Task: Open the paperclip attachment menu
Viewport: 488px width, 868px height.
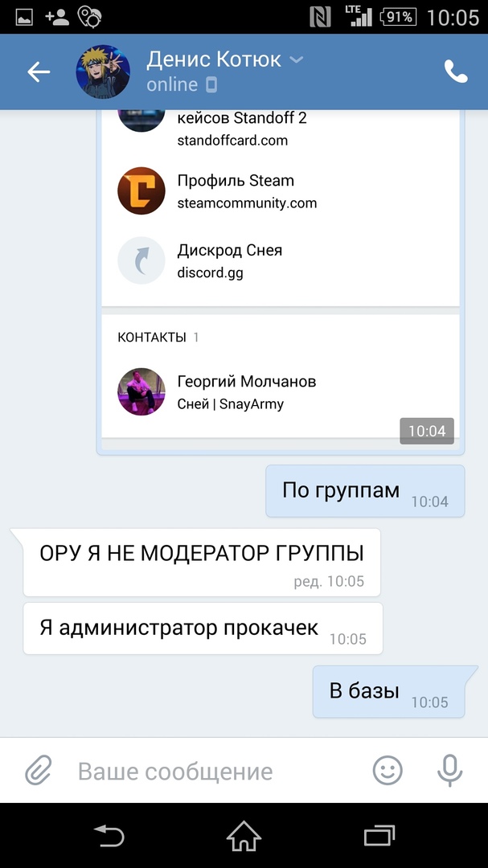Action: coord(39,770)
